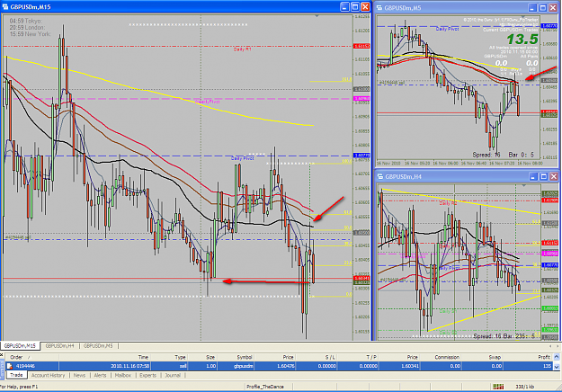The image size is (562, 392).
Task: Click the symbol cell 'gbpusdm'
Action: tap(243, 366)
